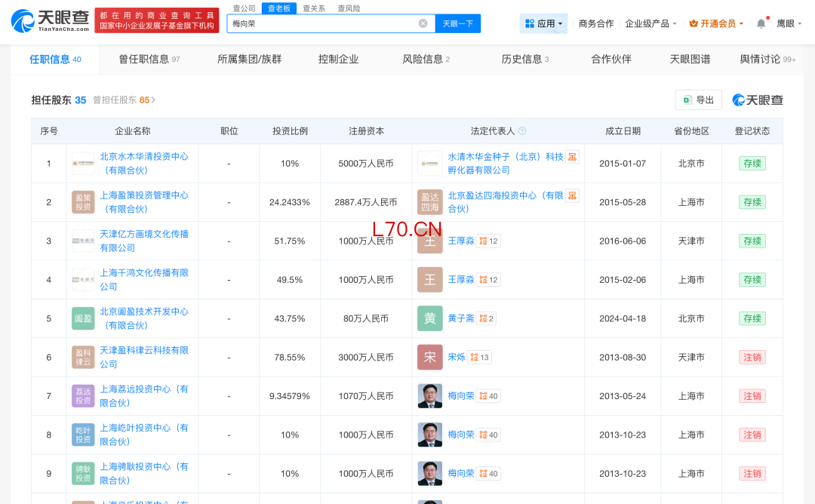Open the 曾任职信息 tab
Image resolution: width=815 pixels, height=504 pixels.
[149, 60]
